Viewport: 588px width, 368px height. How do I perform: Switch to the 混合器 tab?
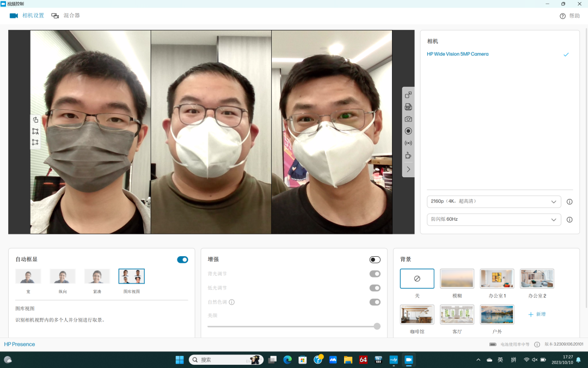(x=66, y=16)
